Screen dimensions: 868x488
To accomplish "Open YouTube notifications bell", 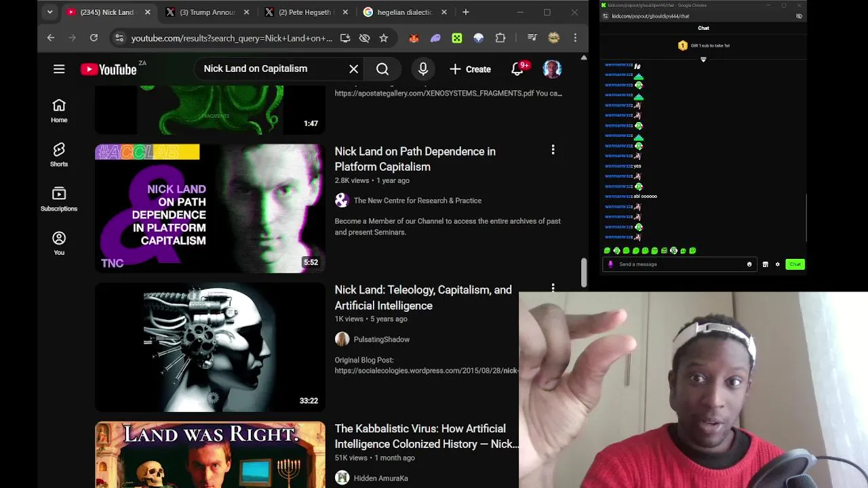I will click(x=519, y=68).
